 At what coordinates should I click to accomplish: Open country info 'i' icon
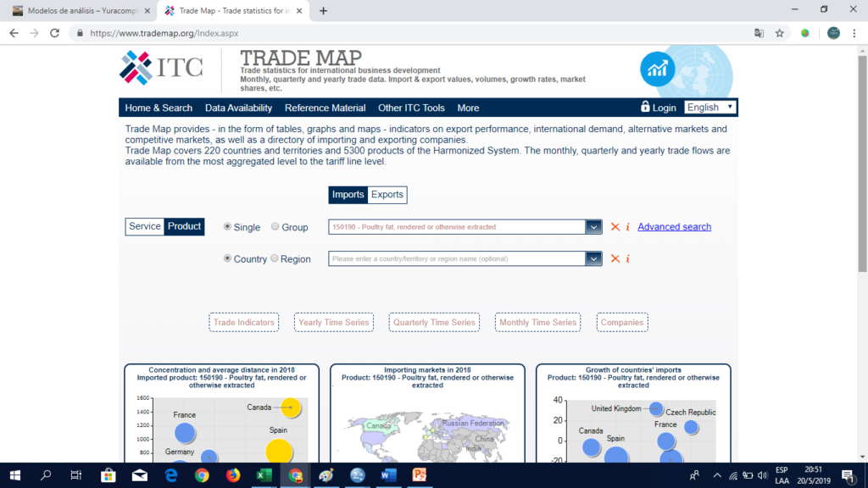[628, 259]
